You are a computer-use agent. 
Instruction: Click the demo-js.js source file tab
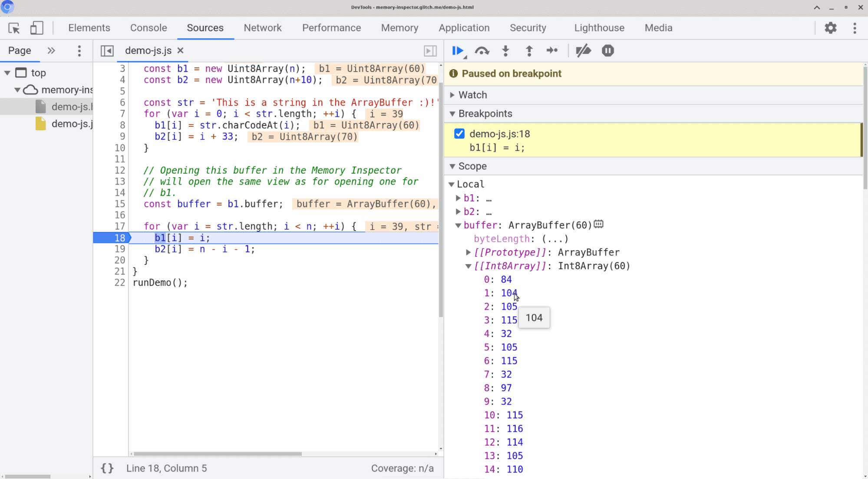149,50
